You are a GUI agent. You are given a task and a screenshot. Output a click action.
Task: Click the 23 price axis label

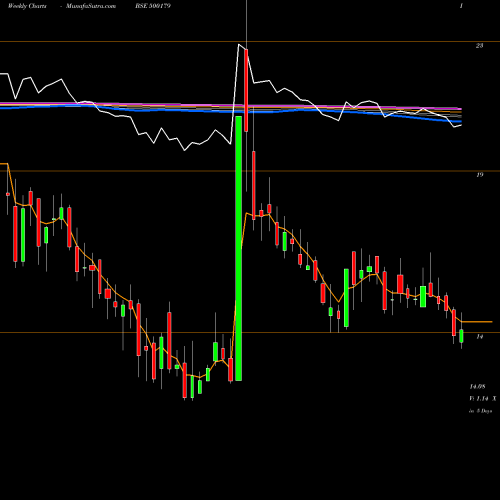pyautogui.click(x=479, y=46)
